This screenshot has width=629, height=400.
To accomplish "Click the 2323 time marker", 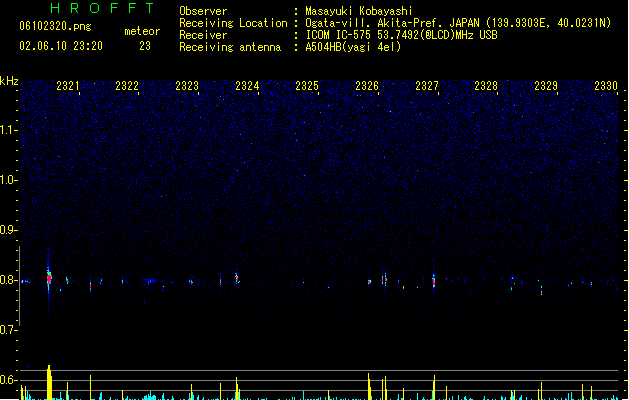I will coord(187,86).
